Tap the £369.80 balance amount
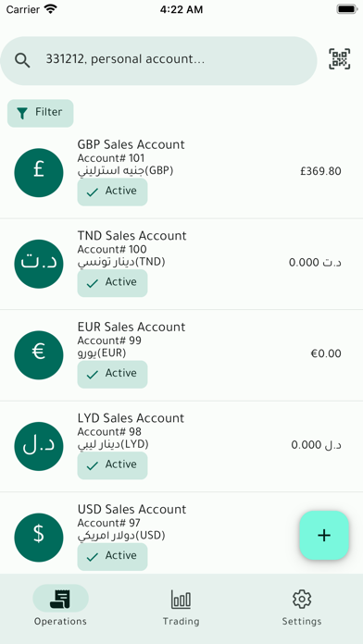The width and height of the screenshot is (363, 644). pyautogui.click(x=320, y=171)
